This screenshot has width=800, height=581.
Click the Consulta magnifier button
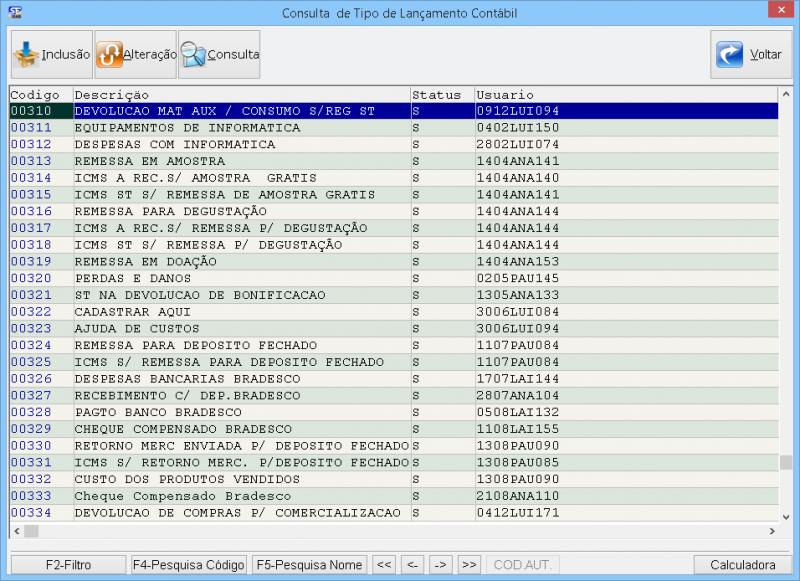point(219,55)
